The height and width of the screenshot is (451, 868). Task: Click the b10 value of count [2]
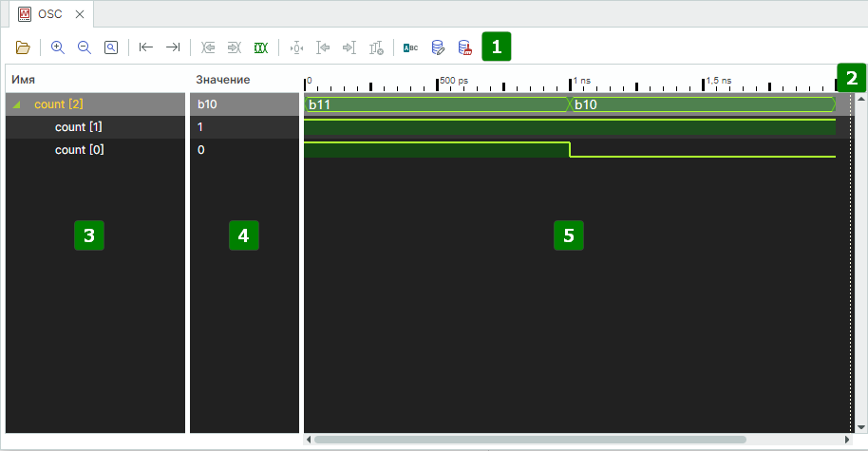[x=207, y=104]
